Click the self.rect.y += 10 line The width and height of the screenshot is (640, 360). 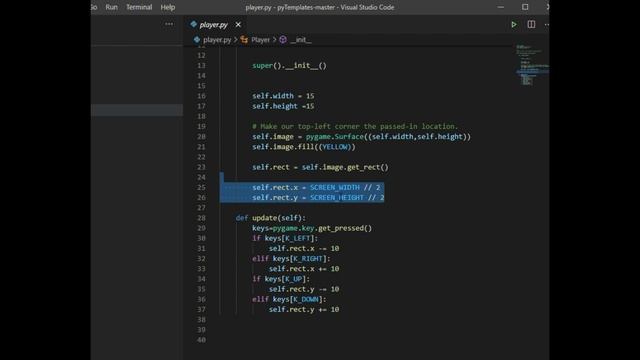pyautogui.click(x=304, y=310)
